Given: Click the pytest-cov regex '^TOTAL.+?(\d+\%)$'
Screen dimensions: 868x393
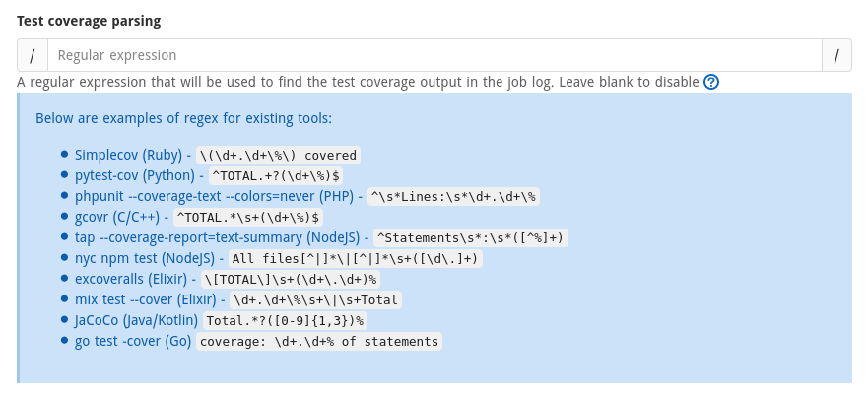Looking at the screenshot, I should point(276,176).
